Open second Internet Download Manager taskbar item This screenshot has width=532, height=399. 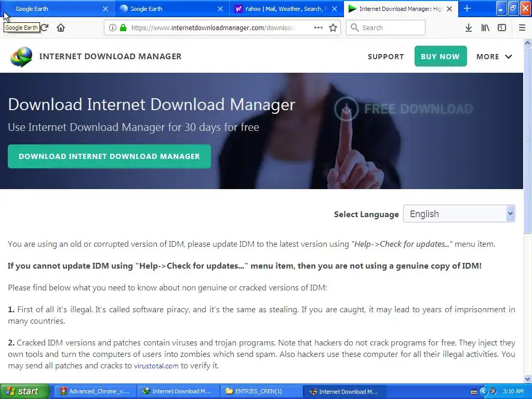point(344,391)
